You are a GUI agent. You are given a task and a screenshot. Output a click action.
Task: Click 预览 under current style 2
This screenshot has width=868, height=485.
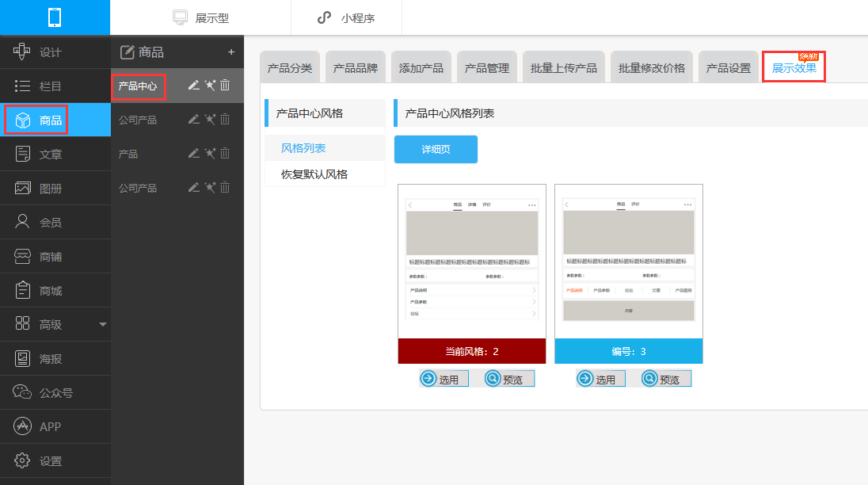tap(509, 380)
